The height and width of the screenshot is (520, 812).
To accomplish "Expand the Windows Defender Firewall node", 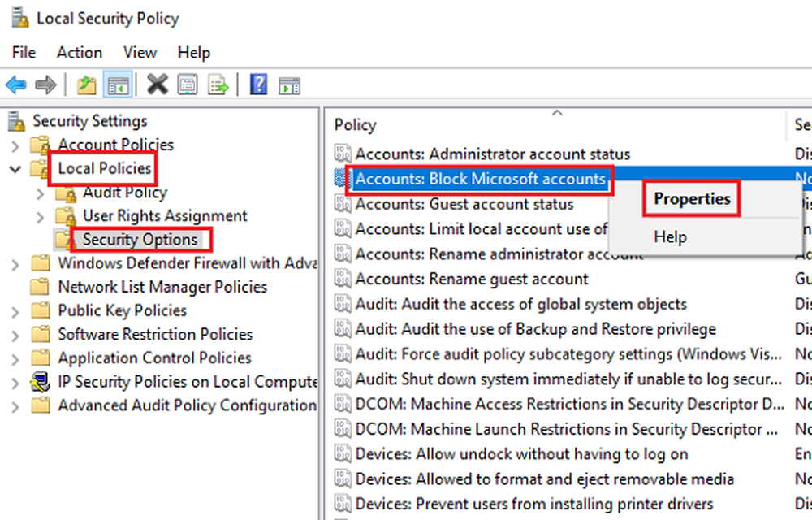I will tap(15, 264).
